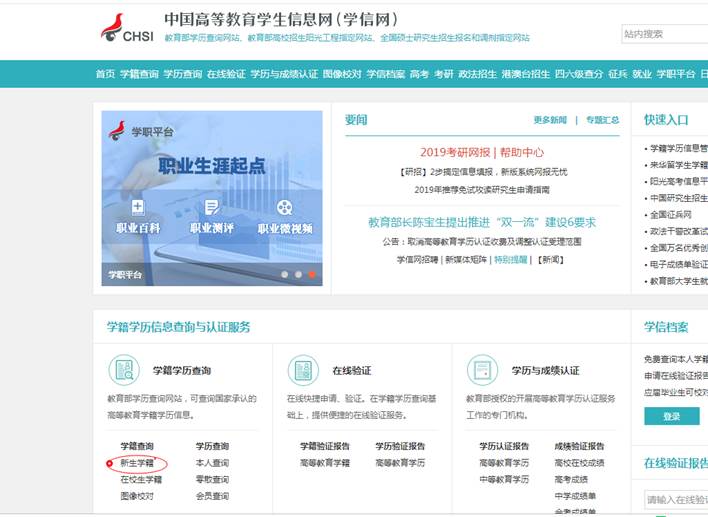Click the 站内搜索 search field
The height and width of the screenshot is (517, 708).
(664, 34)
